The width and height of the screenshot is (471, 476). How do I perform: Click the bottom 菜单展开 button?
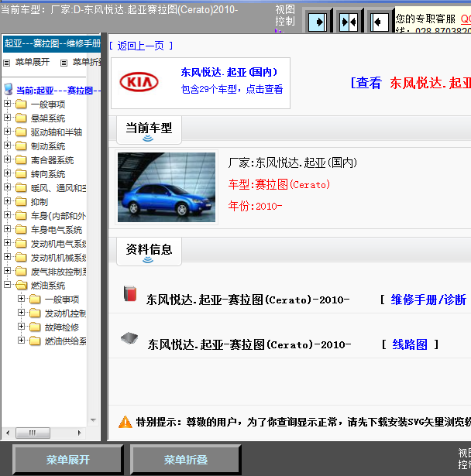[x=68, y=460]
